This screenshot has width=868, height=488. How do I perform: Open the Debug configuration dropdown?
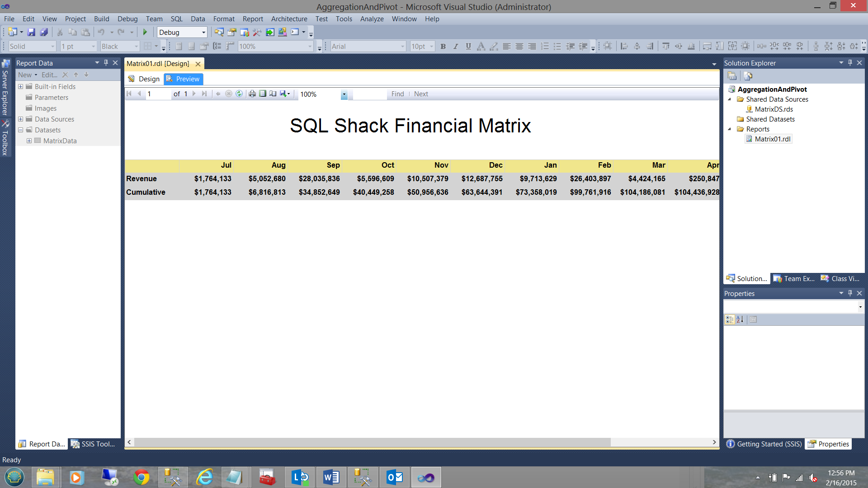pyautogui.click(x=203, y=33)
